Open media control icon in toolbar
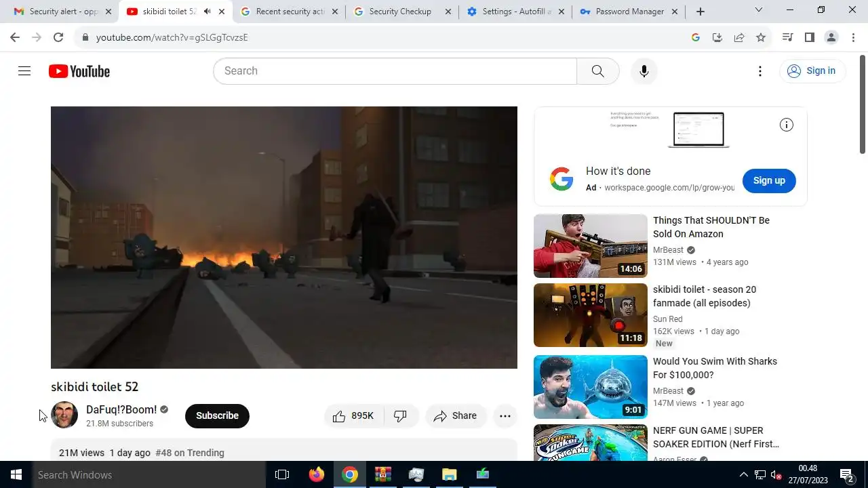The image size is (868, 488). (787, 37)
